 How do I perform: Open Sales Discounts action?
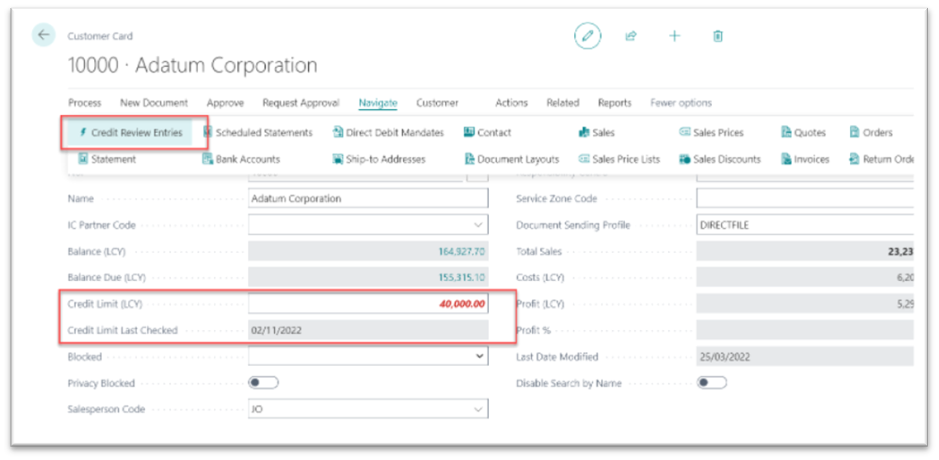click(720, 159)
